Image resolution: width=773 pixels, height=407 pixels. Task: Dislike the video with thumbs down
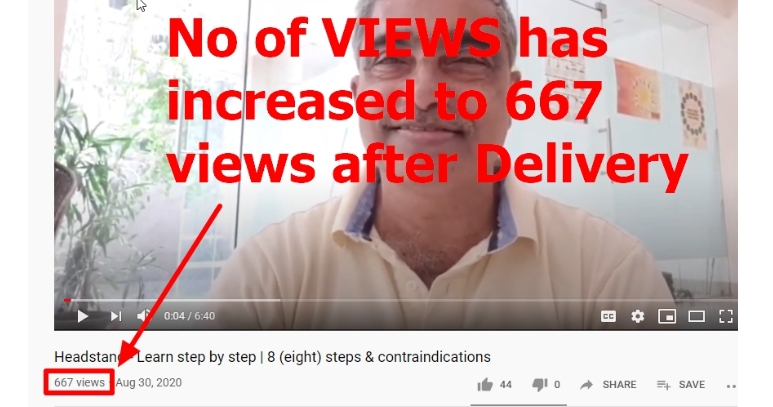[540, 385]
